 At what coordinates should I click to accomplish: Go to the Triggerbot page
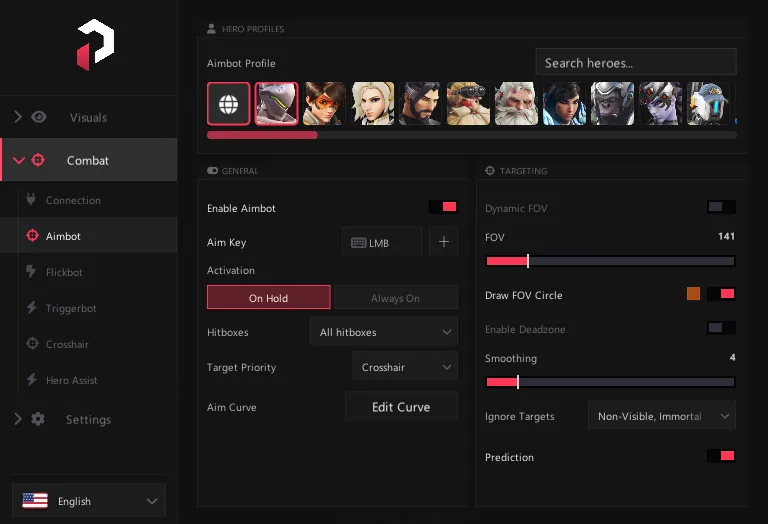tap(88, 308)
